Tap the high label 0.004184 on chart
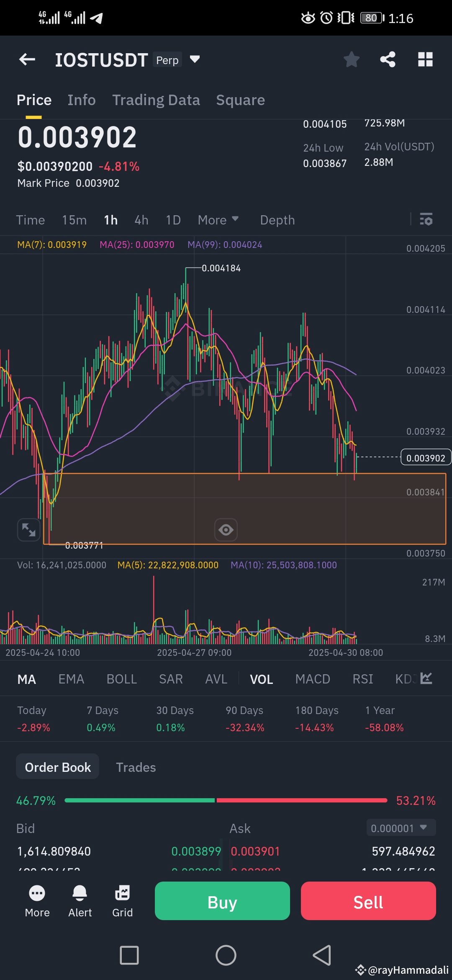The width and height of the screenshot is (452, 980). (x=221, y=268)
